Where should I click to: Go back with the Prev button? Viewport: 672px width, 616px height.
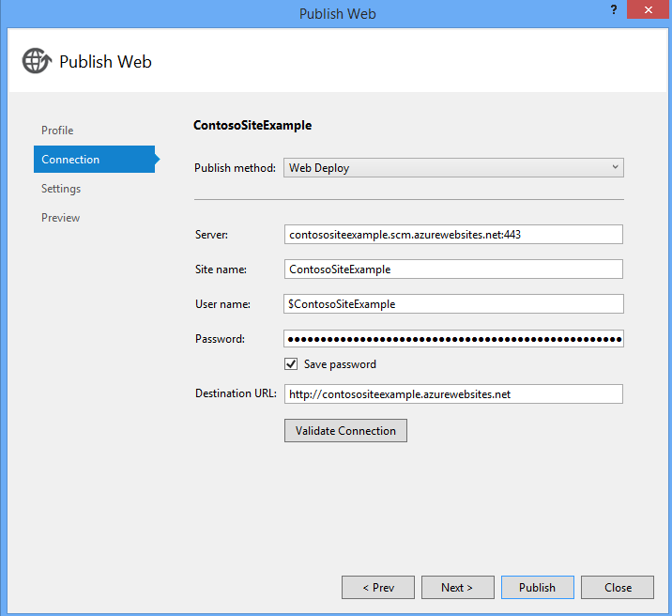[x=378, y=587]
